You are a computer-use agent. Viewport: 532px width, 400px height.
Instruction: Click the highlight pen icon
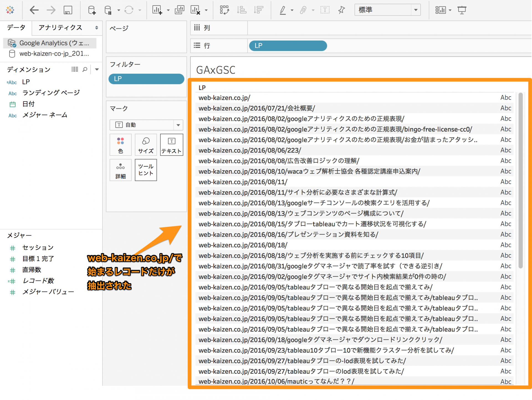[x=283, y=10]
